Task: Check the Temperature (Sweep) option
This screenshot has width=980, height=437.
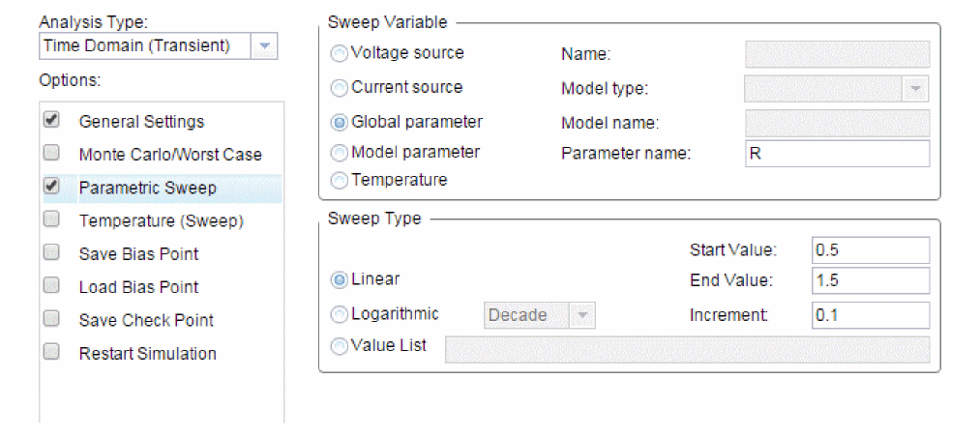Action: pyautogui.click(x=52, y=219)
